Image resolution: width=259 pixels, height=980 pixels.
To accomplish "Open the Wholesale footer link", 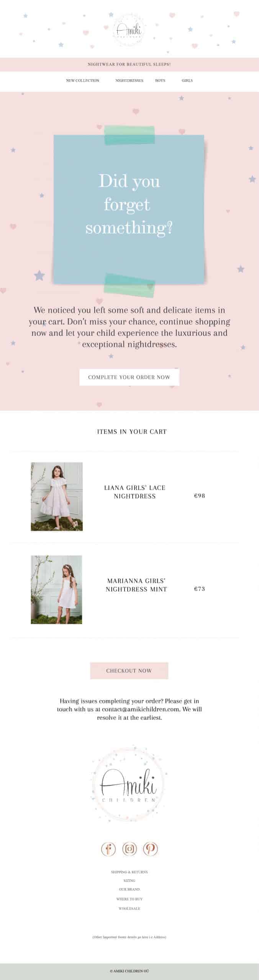I will (x=129, y=908).
